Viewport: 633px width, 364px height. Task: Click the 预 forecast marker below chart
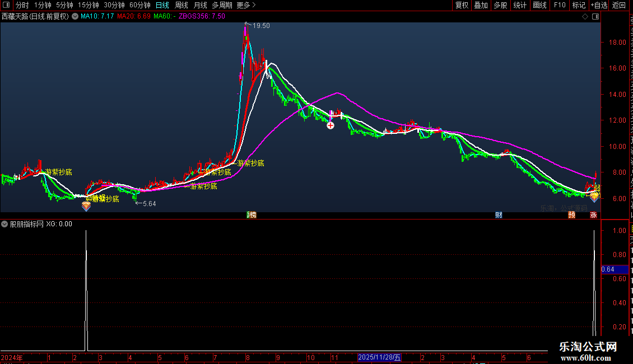[x=571, y=215]
